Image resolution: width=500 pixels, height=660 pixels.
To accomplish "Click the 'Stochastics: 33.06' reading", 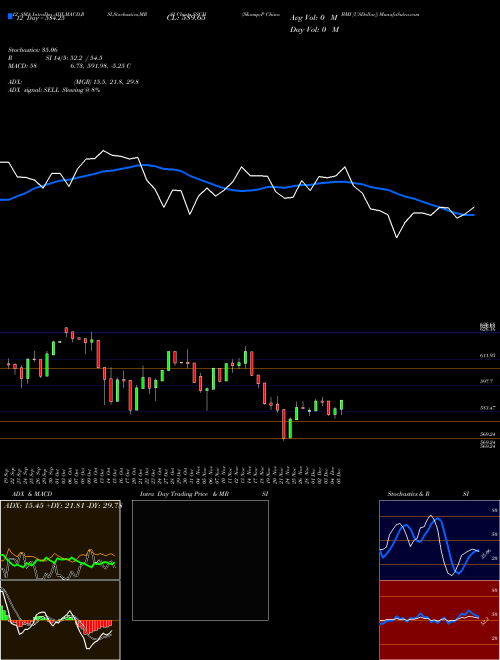I will point(33,50).
